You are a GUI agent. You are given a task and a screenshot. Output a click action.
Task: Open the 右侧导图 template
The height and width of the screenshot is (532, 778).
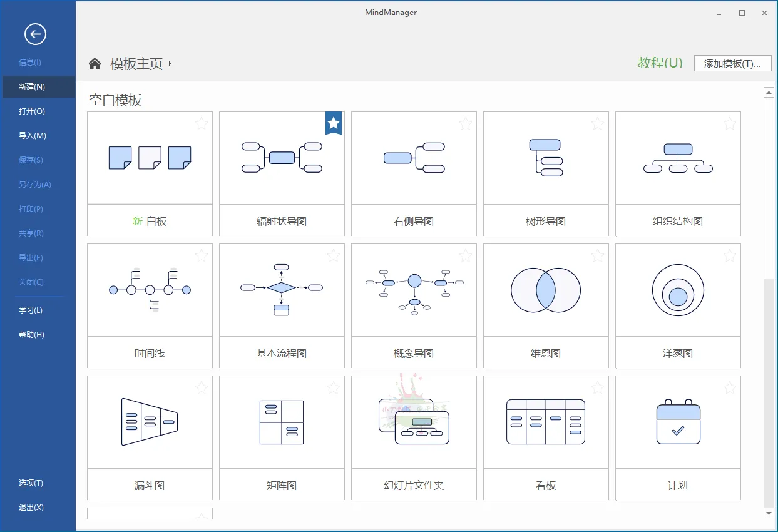pyautogui.click(x=414, y=158)
